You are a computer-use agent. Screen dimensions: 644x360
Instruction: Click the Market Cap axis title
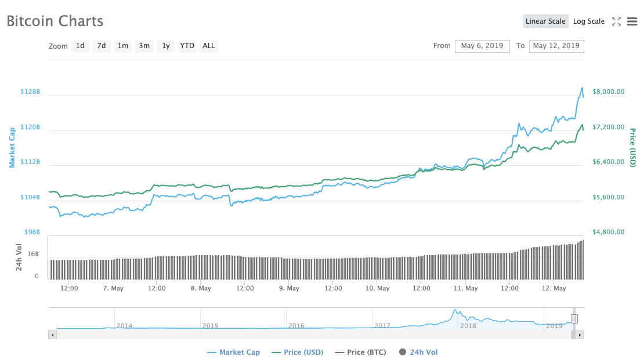(x=12, y=148)
